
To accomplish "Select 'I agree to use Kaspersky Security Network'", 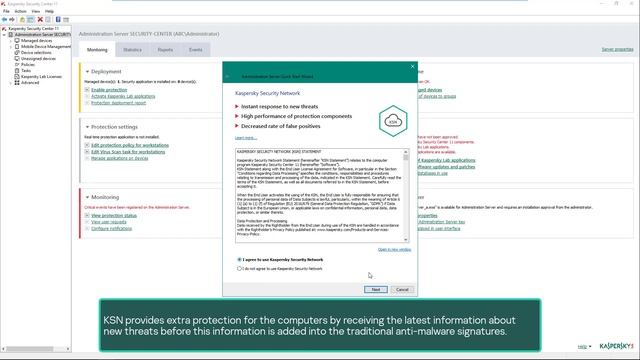I will point(240,260).
